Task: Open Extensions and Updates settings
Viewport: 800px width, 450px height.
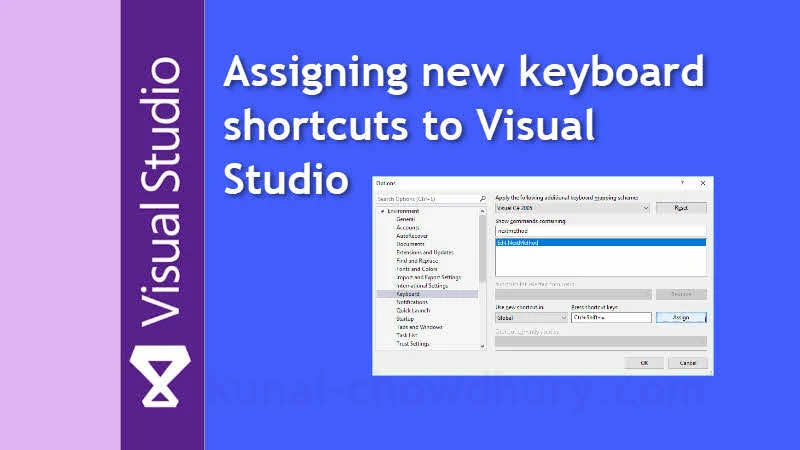Action: pyautogui.click(x=424, y=252)
